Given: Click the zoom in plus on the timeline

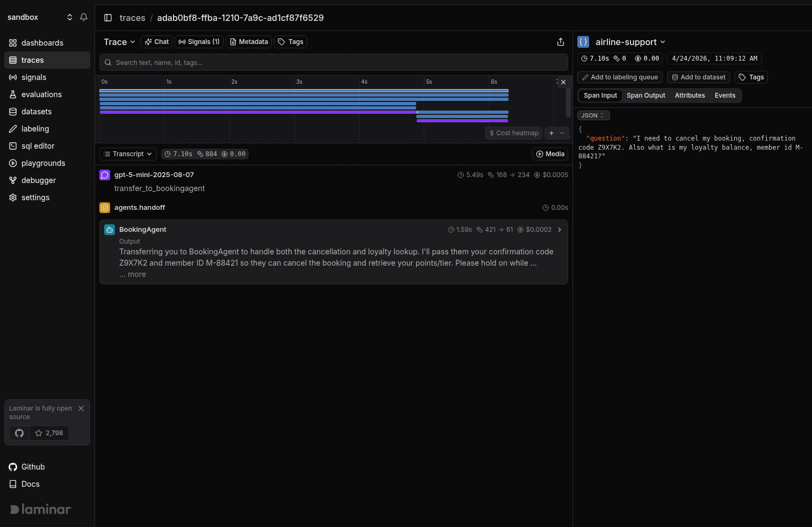Looking at the screenshot, I should point(551,133).
